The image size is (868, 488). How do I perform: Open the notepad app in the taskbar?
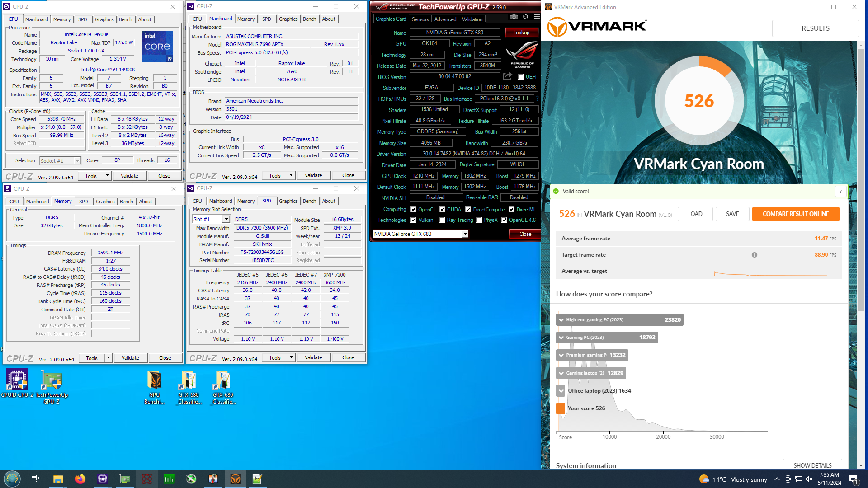point(257,479)
